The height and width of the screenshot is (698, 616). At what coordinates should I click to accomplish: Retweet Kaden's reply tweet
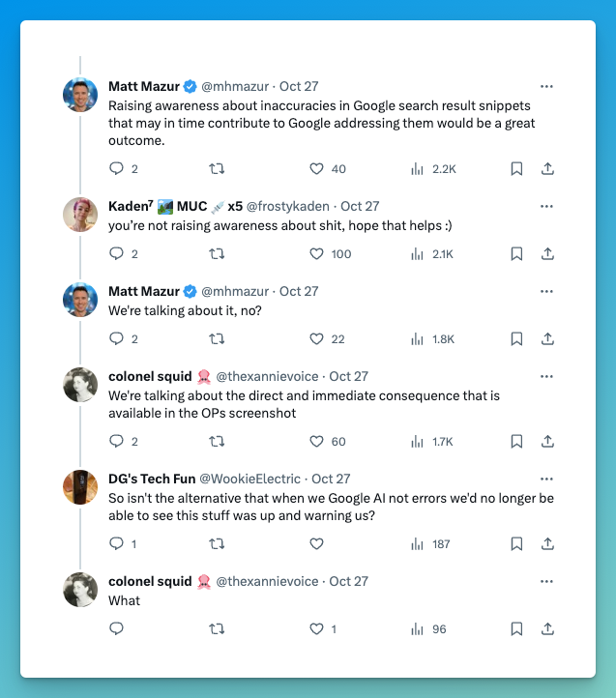pyautogui.click(x=217, y=254)
